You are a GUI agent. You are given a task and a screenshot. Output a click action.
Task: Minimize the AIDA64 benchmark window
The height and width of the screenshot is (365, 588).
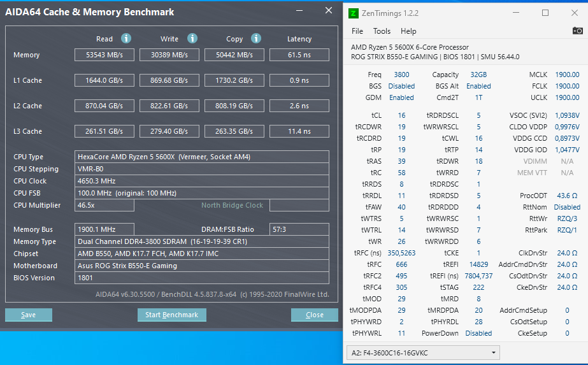click(299, 10)
